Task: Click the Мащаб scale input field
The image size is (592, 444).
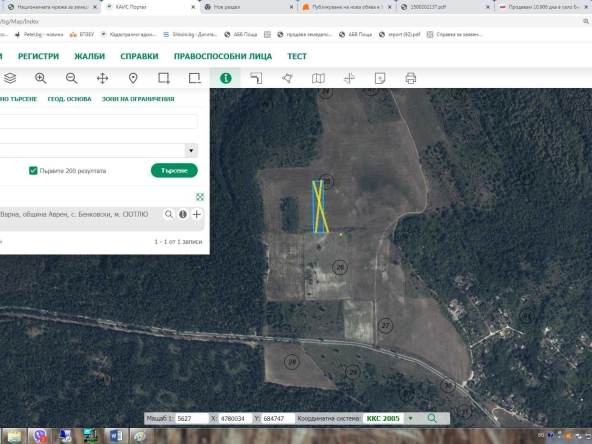Action: pyautogui.click(x=192, y=418)
